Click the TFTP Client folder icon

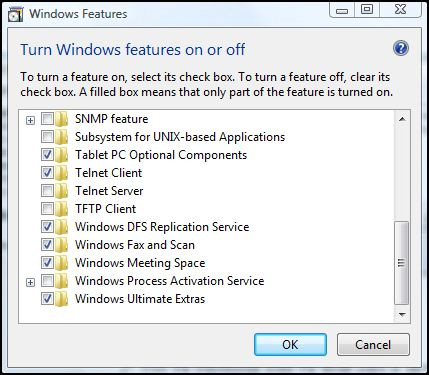(x=62, y=209)
